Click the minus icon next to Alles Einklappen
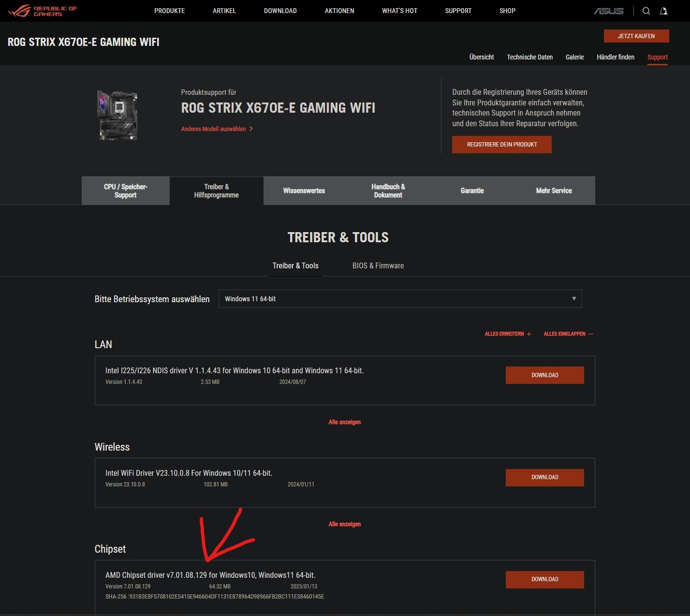The height and width of the screenshot is (616, 690). coord(591,334)
